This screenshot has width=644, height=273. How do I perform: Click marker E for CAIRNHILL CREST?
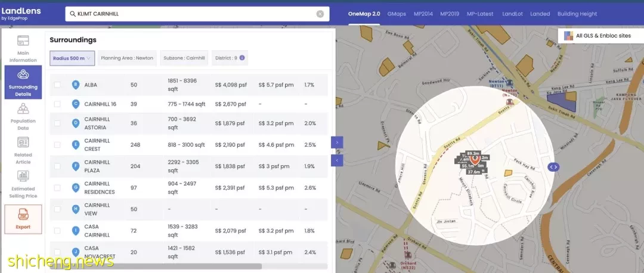76,145
